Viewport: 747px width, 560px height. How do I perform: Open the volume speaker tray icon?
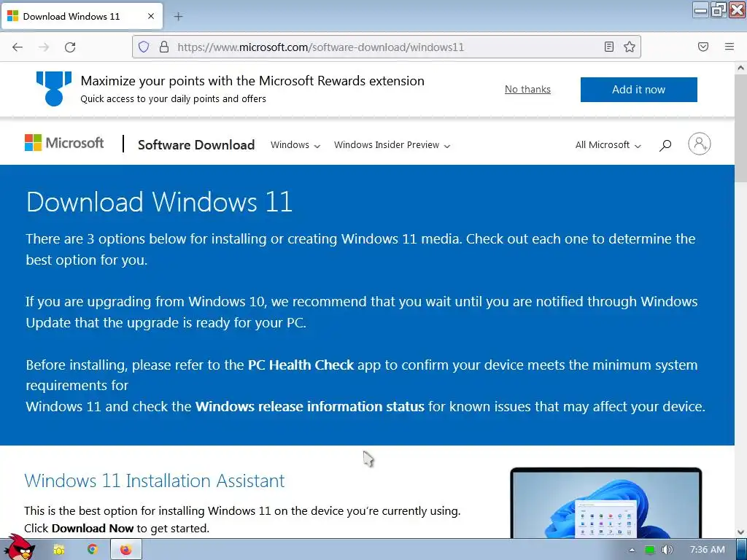[x=667, y=550]
